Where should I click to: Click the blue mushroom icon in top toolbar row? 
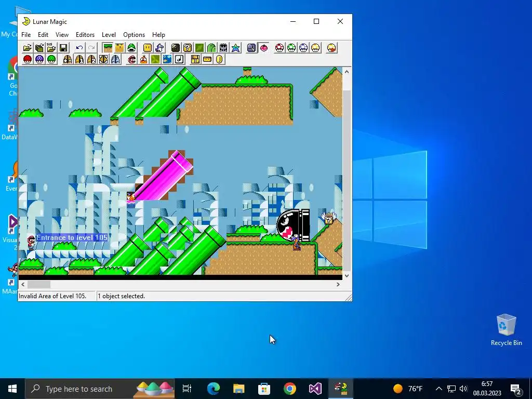[x=303, y=48]
